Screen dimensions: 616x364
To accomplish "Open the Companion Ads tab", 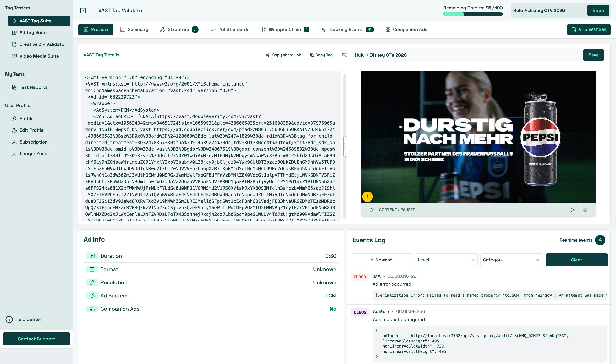I will point(406,30).
